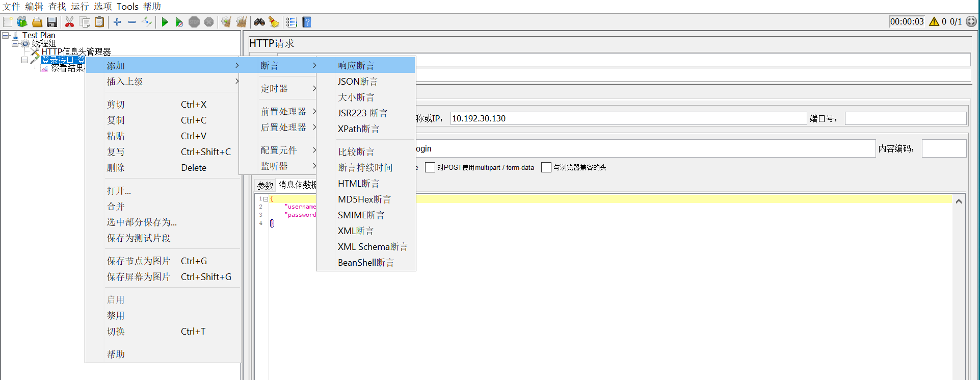Click the Toggle enable/disable icon in toolbar
The image size is (980, 380).
[147, 22]
